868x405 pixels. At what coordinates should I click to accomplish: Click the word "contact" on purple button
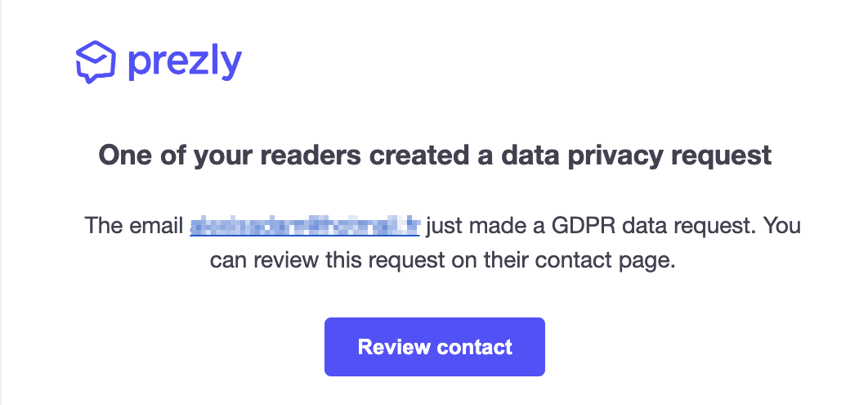(x=474, y=347)
